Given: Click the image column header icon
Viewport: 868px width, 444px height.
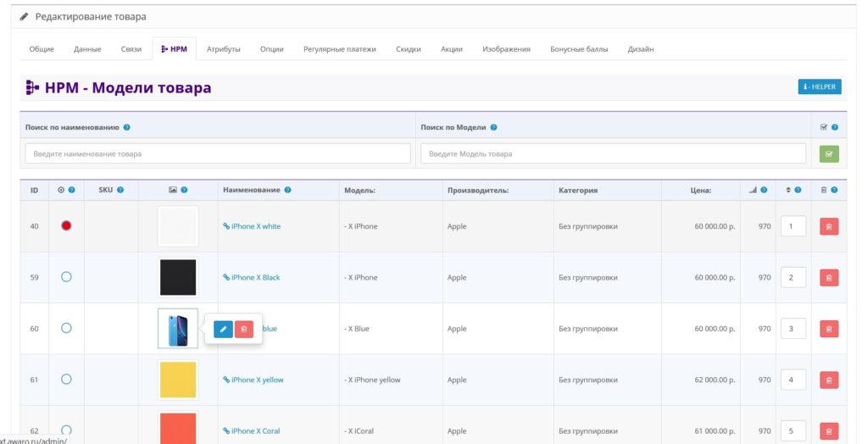Looking at the screenshot, I should pos(173,190).
